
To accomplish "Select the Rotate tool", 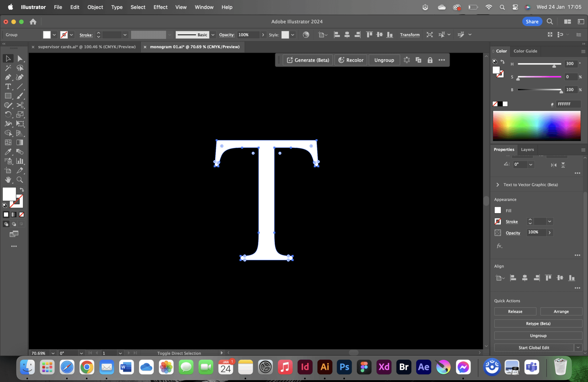I will click(9, 115).
